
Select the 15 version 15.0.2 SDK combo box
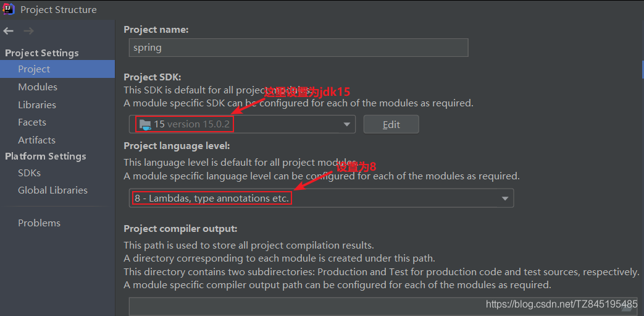242,124
